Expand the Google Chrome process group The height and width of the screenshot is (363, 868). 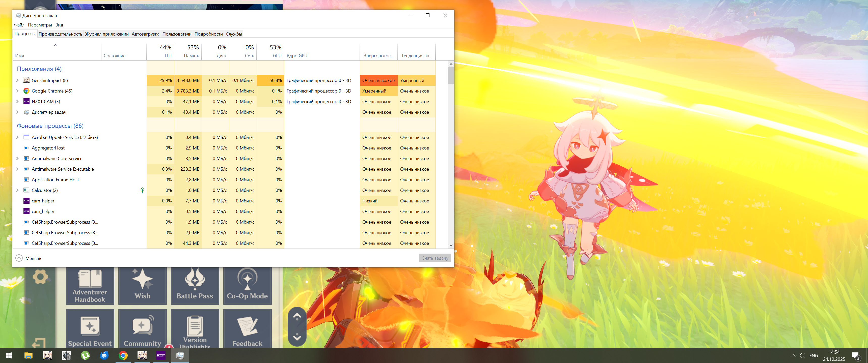click(x=17, y=91)
